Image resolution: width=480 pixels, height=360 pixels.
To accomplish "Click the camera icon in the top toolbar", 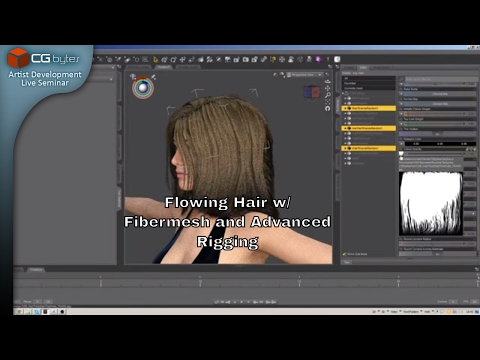I will [246, 60].
